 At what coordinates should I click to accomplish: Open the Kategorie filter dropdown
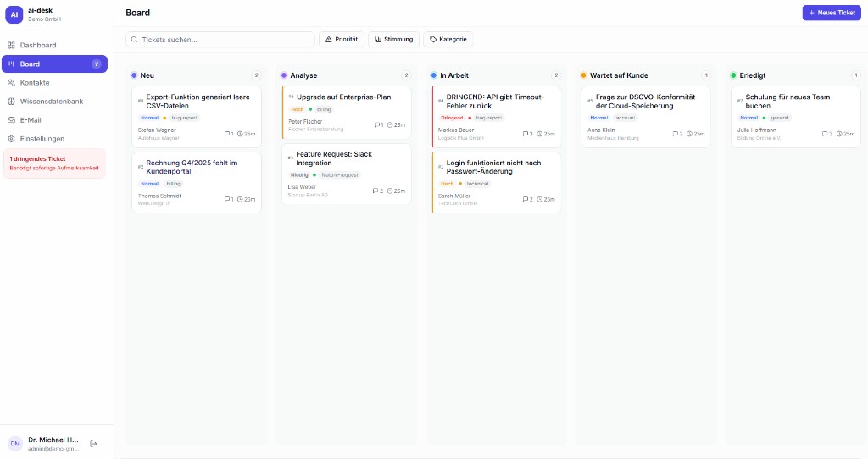coord(448,39)
